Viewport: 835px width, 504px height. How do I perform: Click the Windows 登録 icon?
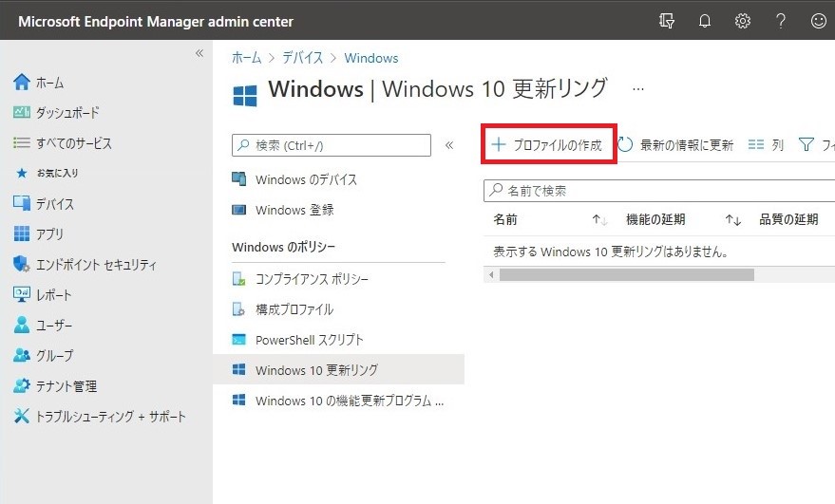(x=239, y=210)
